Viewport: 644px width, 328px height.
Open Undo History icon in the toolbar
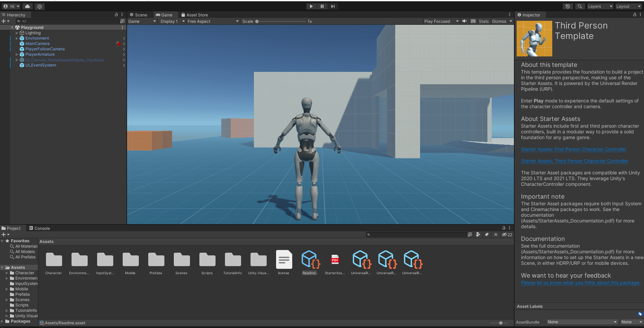[568, 6]
